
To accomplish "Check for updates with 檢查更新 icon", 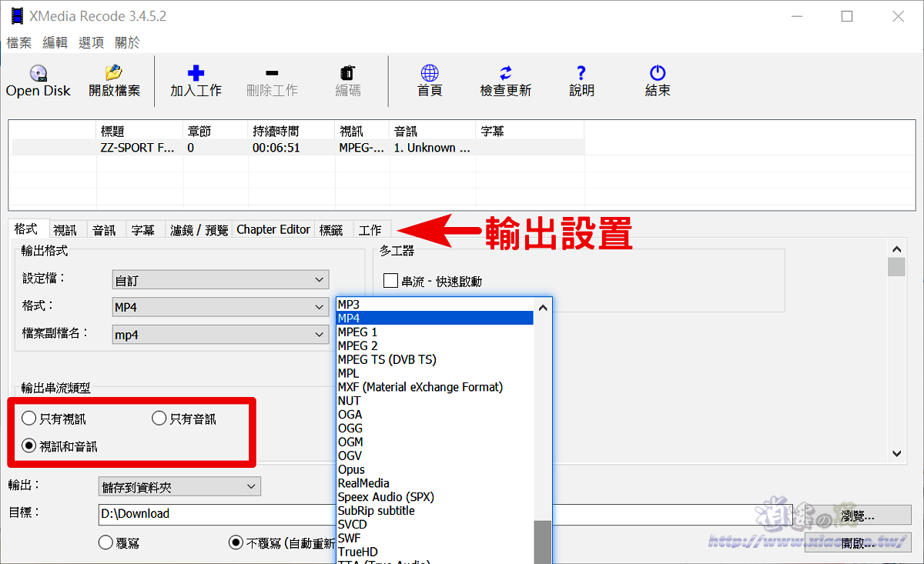I will tap(505, 73).
